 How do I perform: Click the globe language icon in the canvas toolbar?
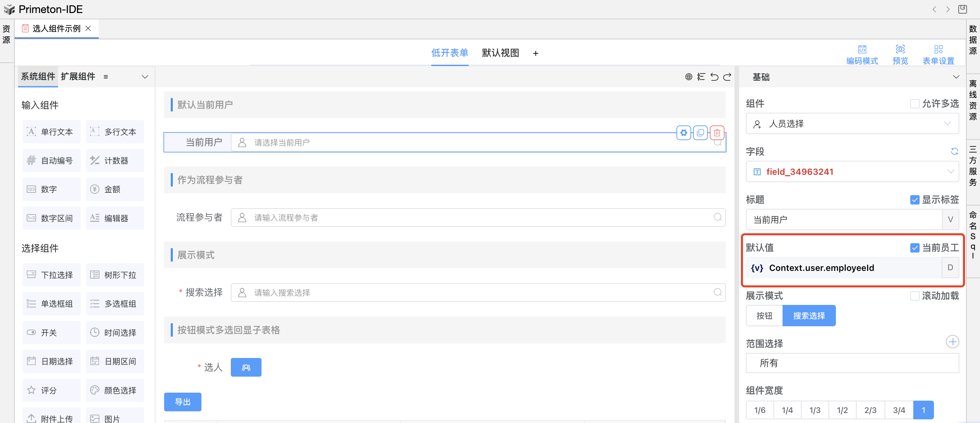pos(688,77)
